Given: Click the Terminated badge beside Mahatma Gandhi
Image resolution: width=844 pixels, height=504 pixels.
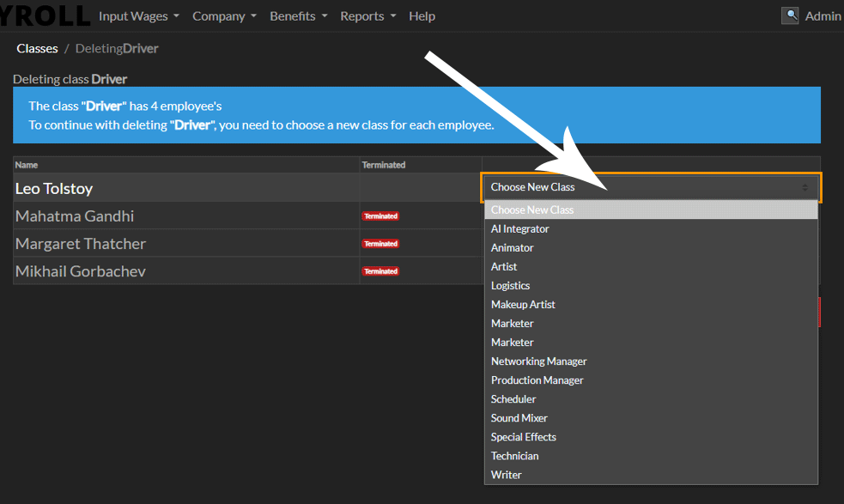Looking at the screenshot, I should pyautogui.click(x=380, y=216).
